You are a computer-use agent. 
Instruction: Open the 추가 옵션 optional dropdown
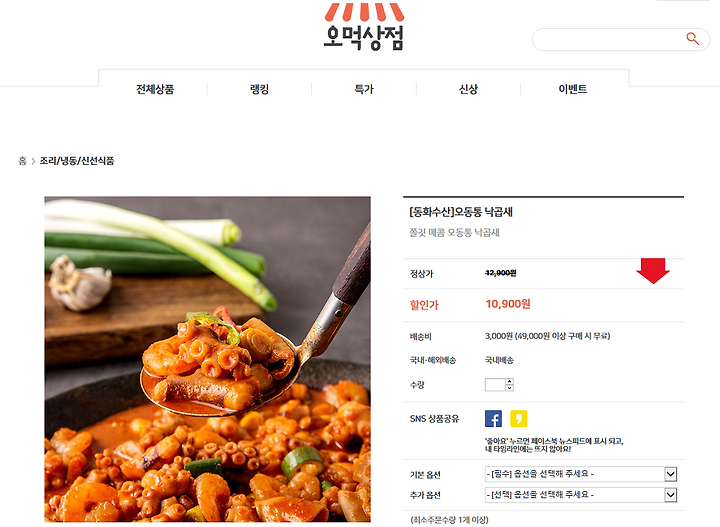click(581, 495)
